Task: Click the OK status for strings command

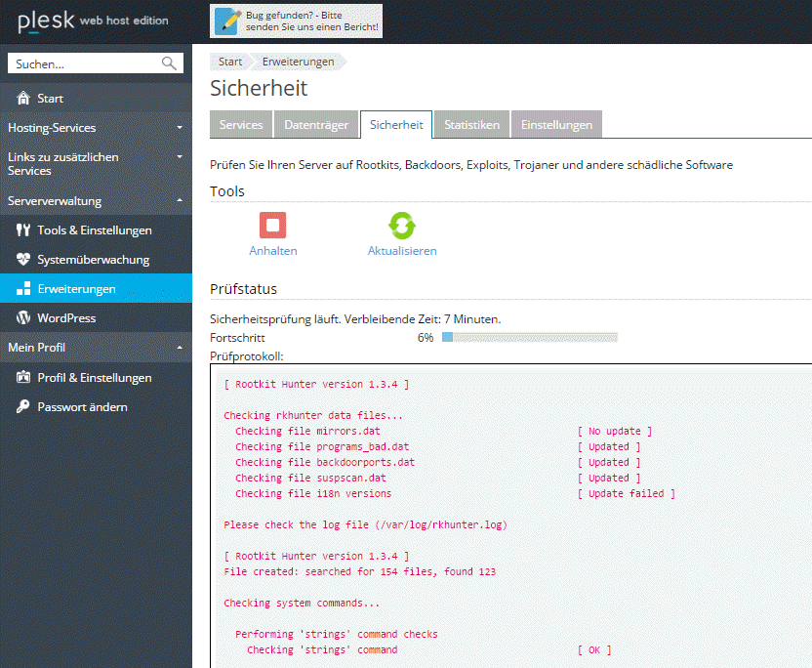Action: point(594,649)
